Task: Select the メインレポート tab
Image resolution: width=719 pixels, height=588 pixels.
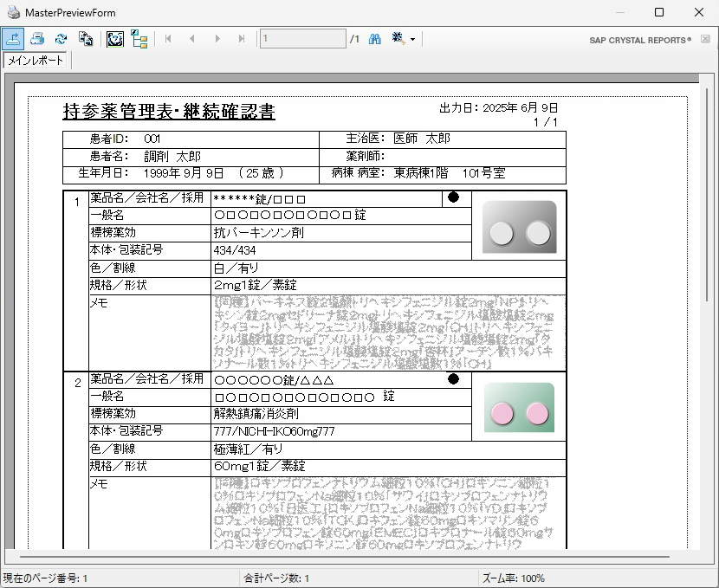Action: pyautogui.click(x=36, y=61)
